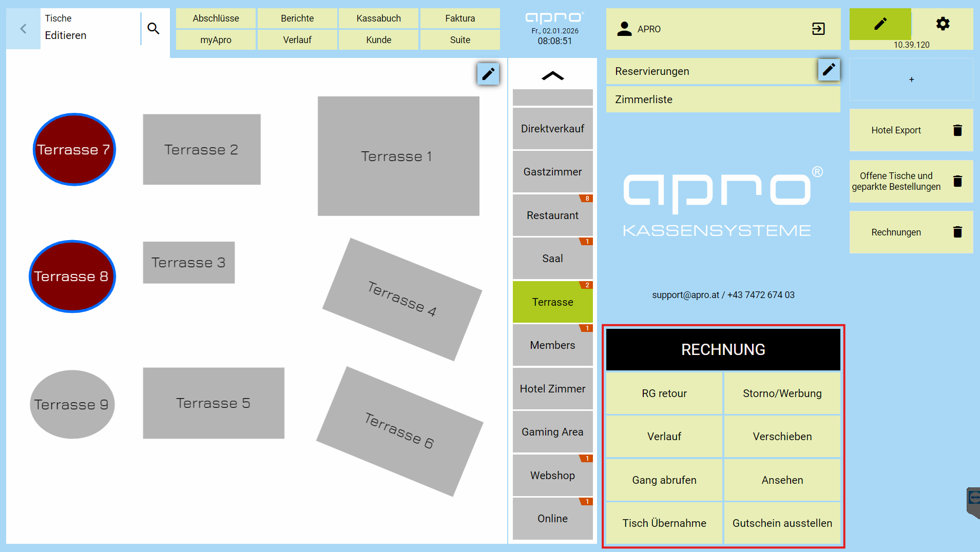Open the Verlauf top menu item

pos(297,40)
